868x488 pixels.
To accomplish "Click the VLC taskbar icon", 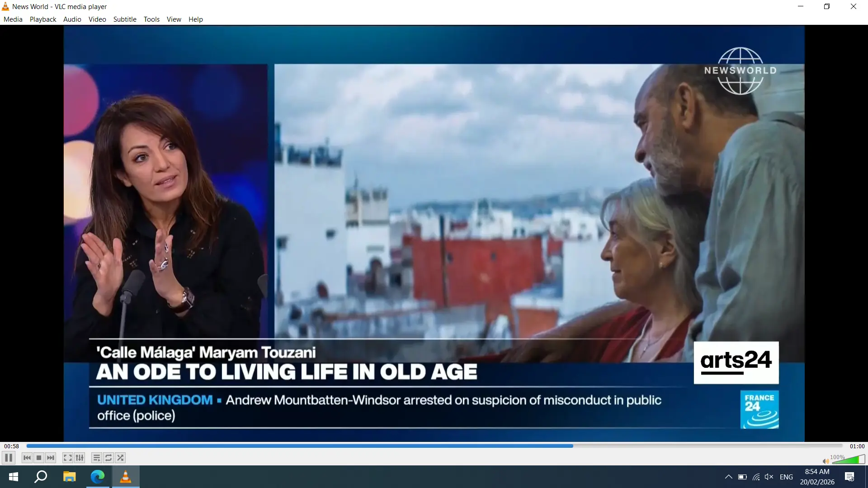I will point(125,477).
